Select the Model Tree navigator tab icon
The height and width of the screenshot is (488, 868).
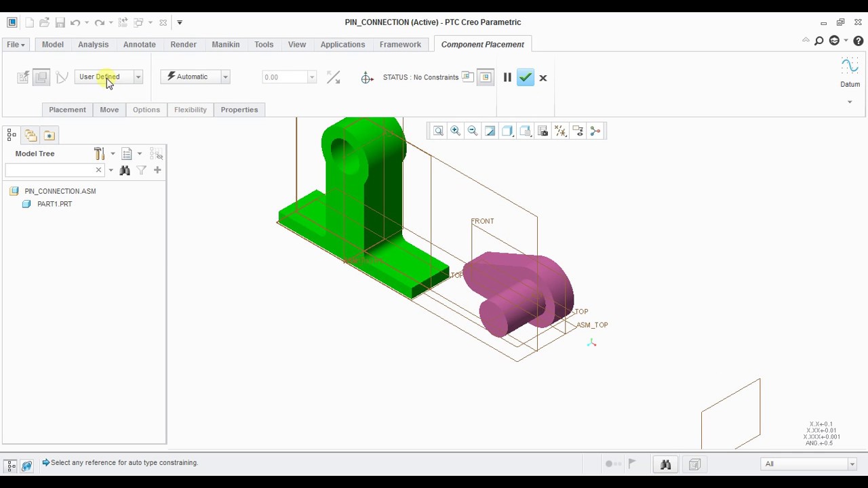(12, 136)
